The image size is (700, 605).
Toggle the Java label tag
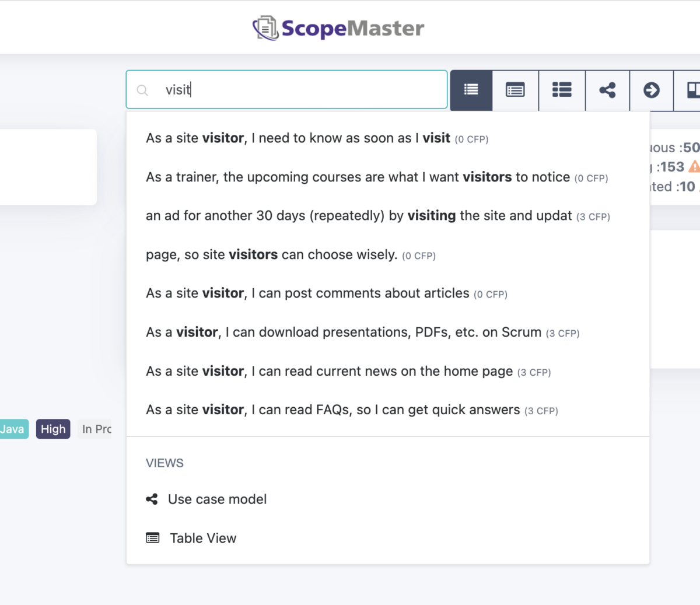point(10,429)
